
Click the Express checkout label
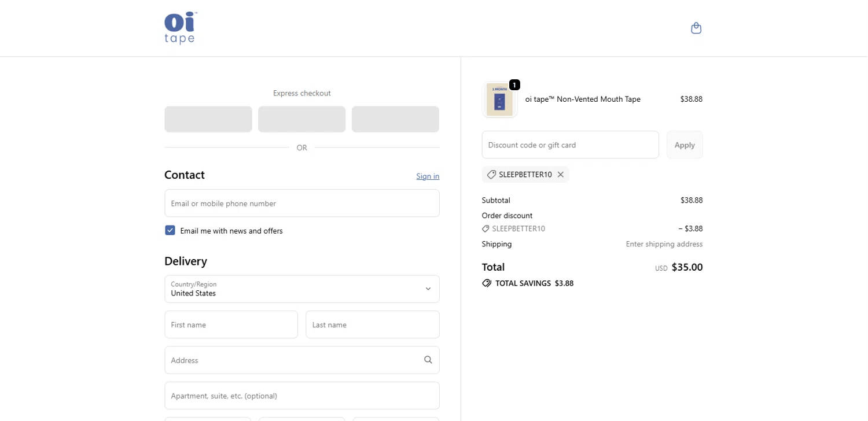(302, 93)
